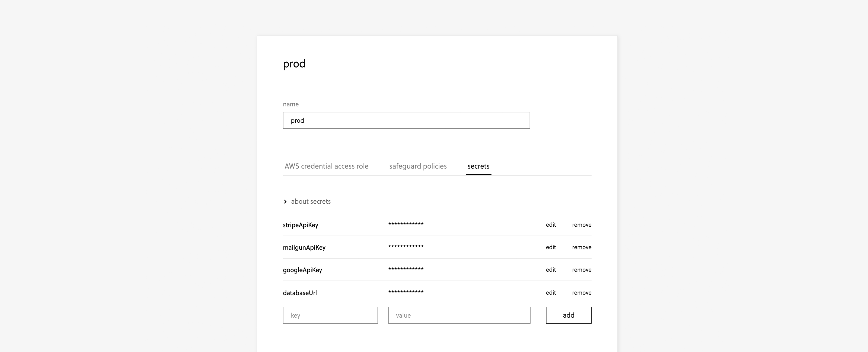Viewport: 868px width, 352px height.
Task: Click the databaseUrl key name
Action: pos(299,293)
